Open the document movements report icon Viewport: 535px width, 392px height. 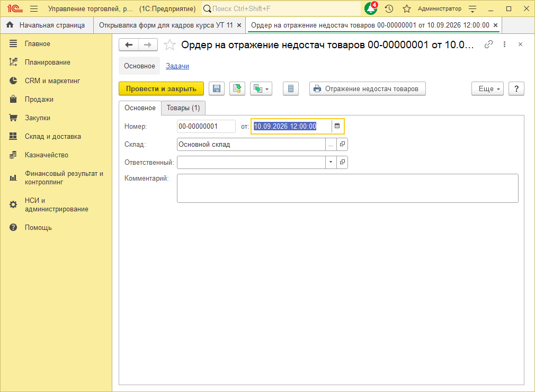[291, 88]
